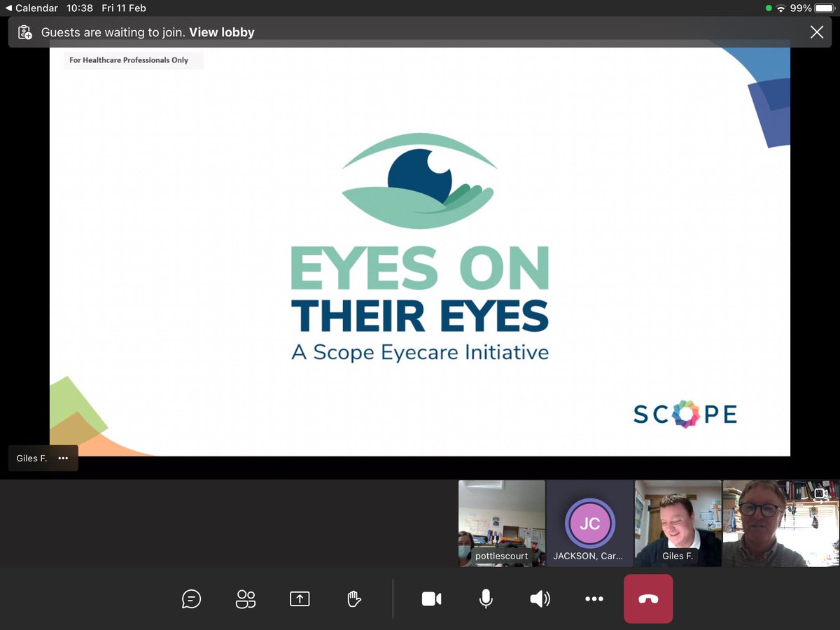Tap the lobby guests clipboard icon

coord(25,32)
